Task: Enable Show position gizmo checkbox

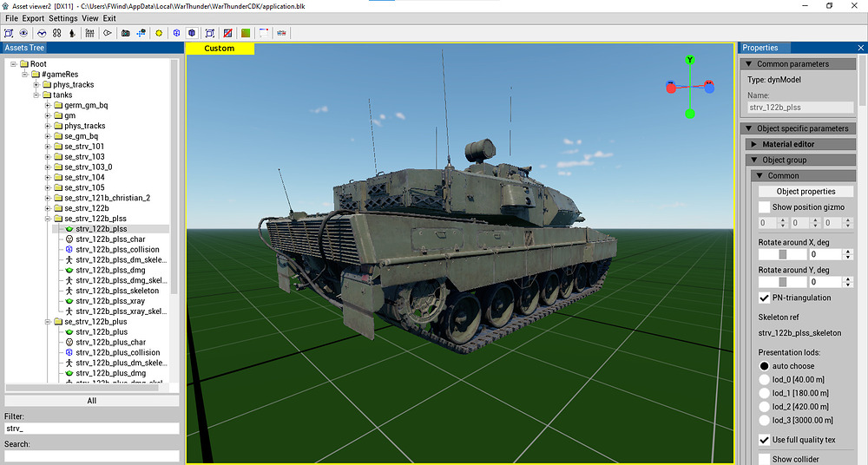Action: (x=764, y=207)
